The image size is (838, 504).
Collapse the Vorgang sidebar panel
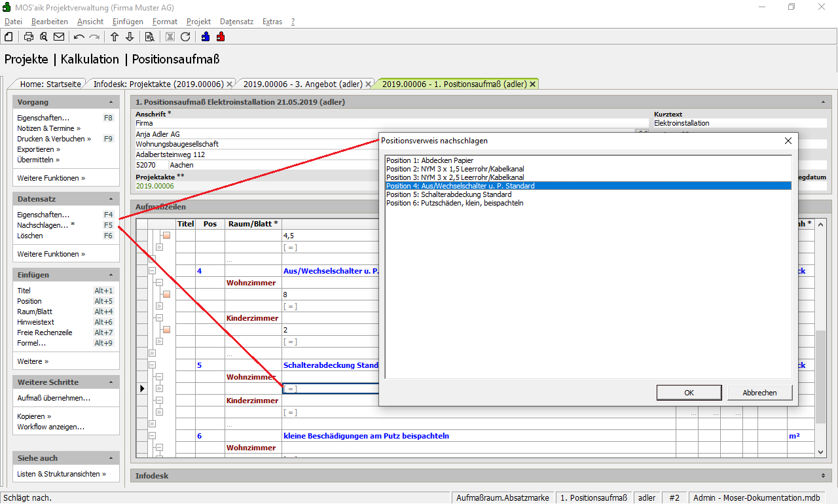coord(111,102)
